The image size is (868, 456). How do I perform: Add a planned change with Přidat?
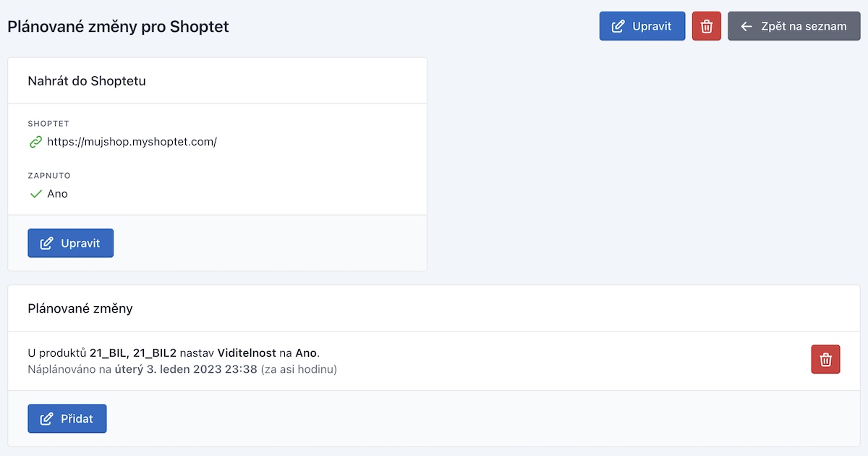click(67, 418)
